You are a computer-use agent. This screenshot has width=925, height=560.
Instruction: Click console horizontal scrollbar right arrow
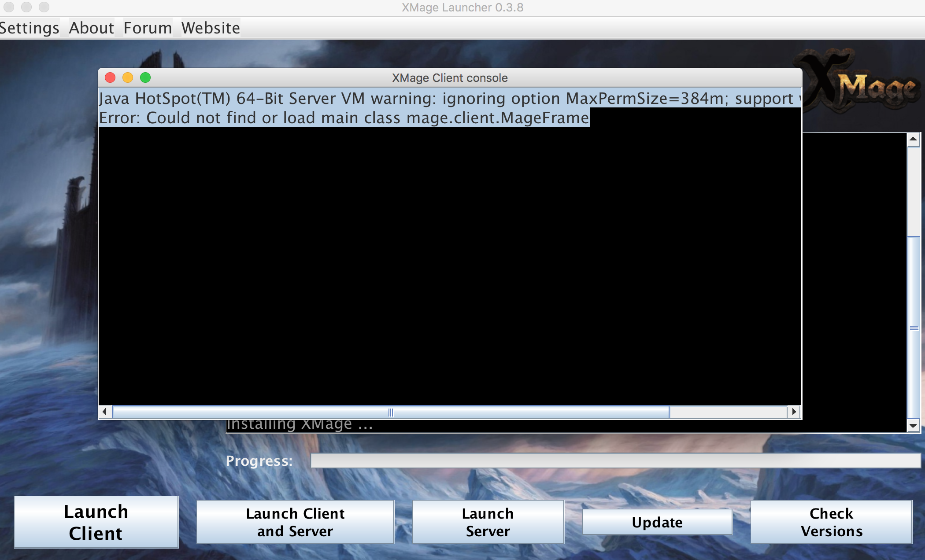click(794, 412)
